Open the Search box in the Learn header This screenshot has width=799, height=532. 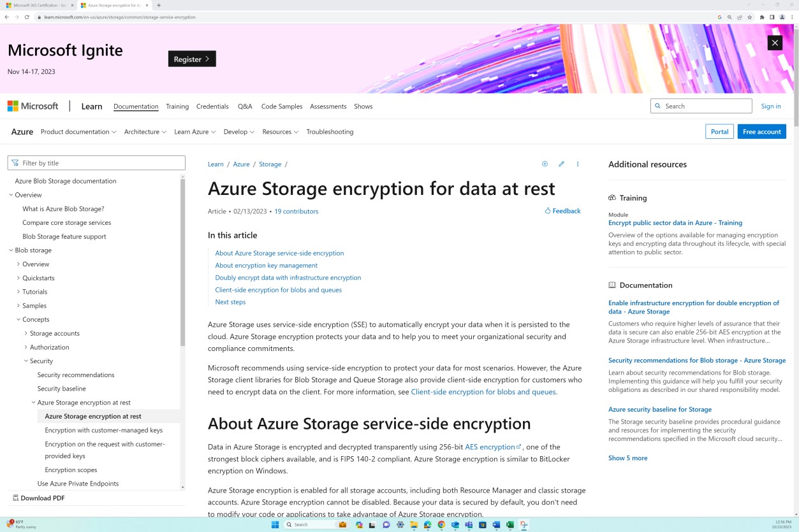click(x=701, y=106)
